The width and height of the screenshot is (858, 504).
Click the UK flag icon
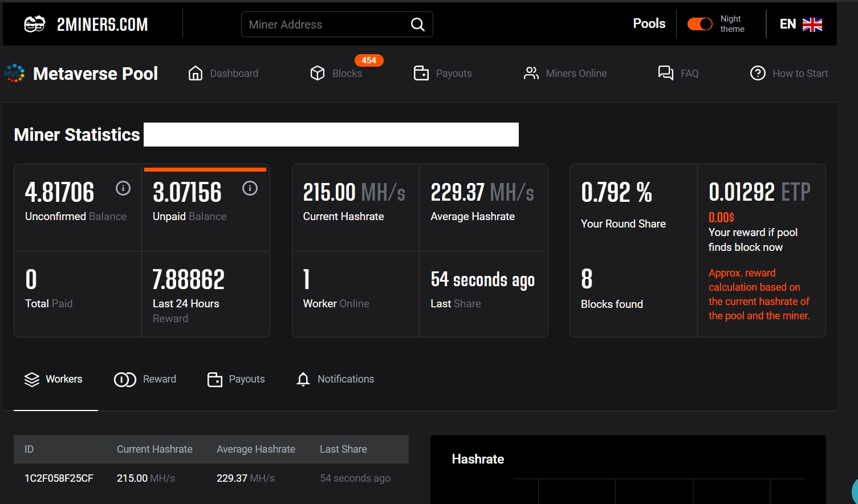[812, 25]
